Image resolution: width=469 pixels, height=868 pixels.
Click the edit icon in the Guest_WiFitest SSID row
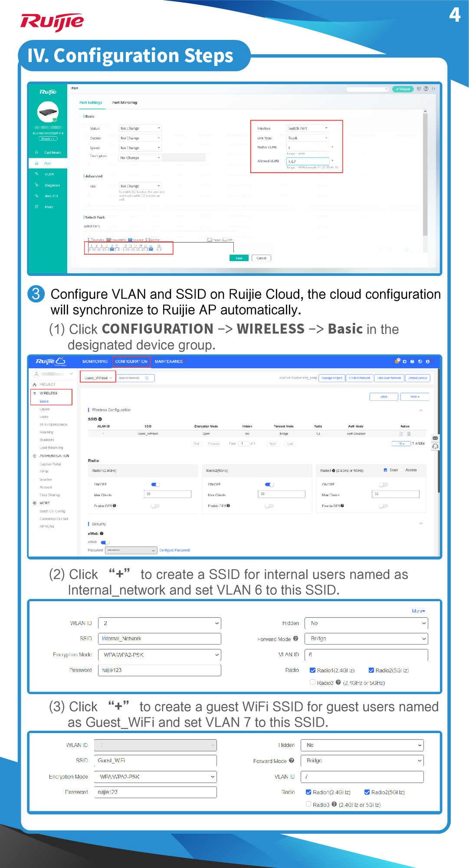coord(401,434)
